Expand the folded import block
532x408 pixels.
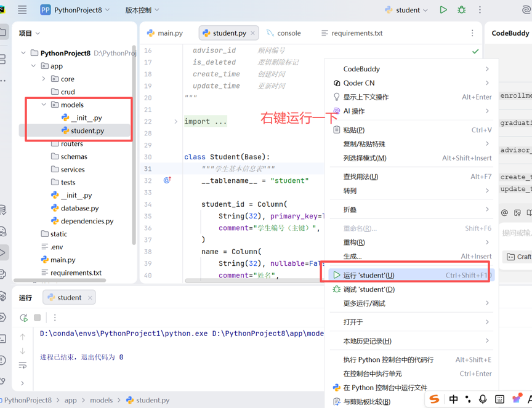[x=175, y=121]
